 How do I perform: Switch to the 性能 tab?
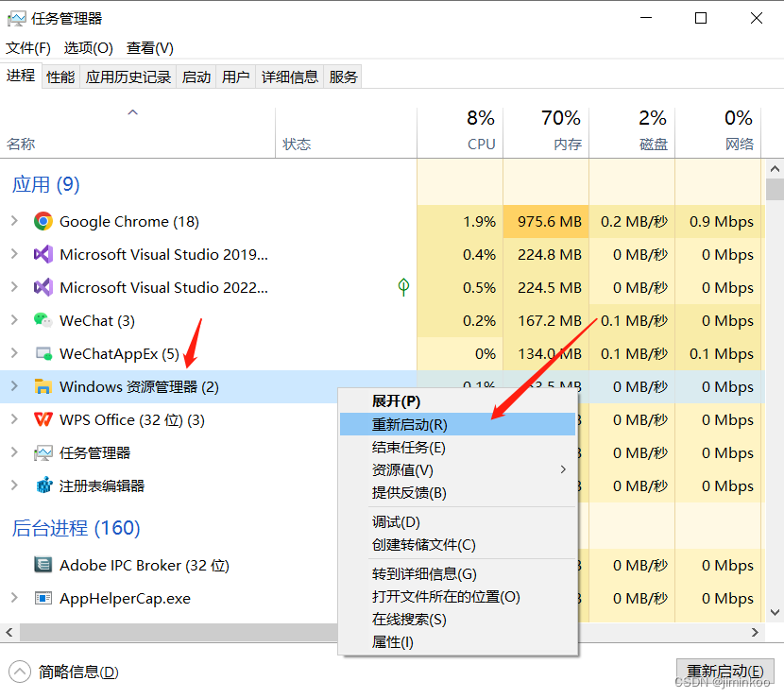coord(60,77)
